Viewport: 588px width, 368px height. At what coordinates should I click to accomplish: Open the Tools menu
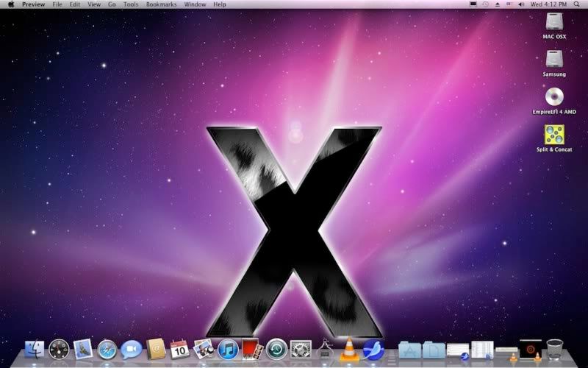[131, 4]
